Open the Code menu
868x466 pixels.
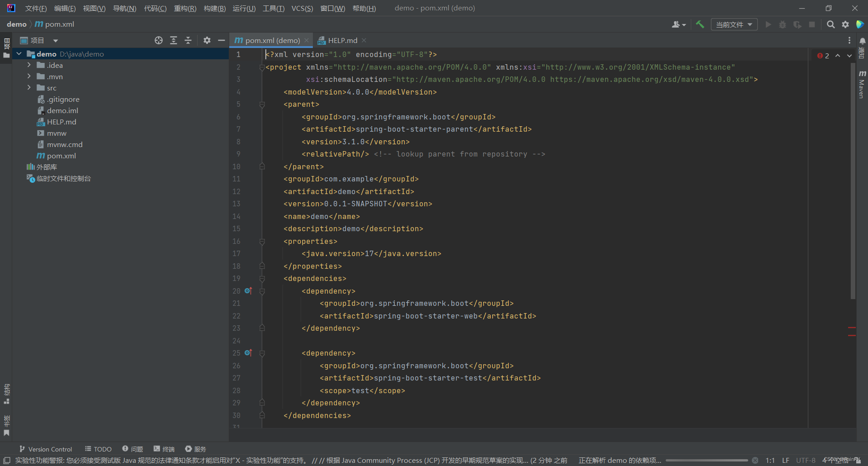tap(155, 8)
